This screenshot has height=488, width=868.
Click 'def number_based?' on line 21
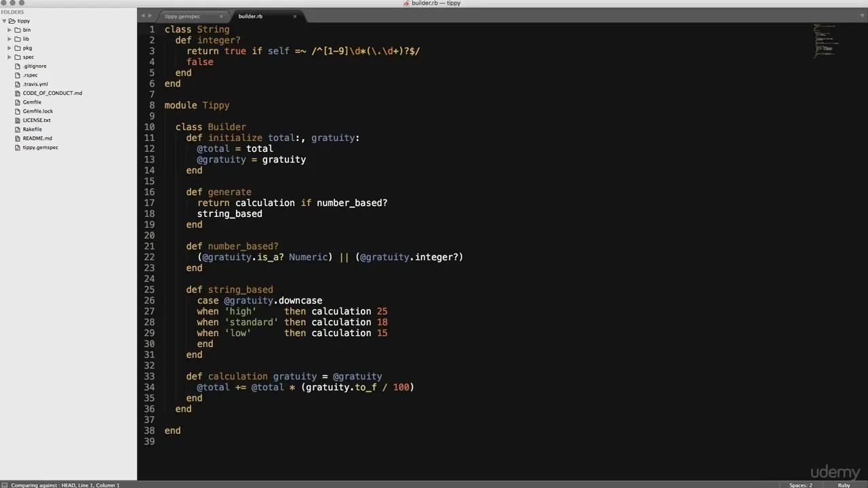click(x=233, y=246)
